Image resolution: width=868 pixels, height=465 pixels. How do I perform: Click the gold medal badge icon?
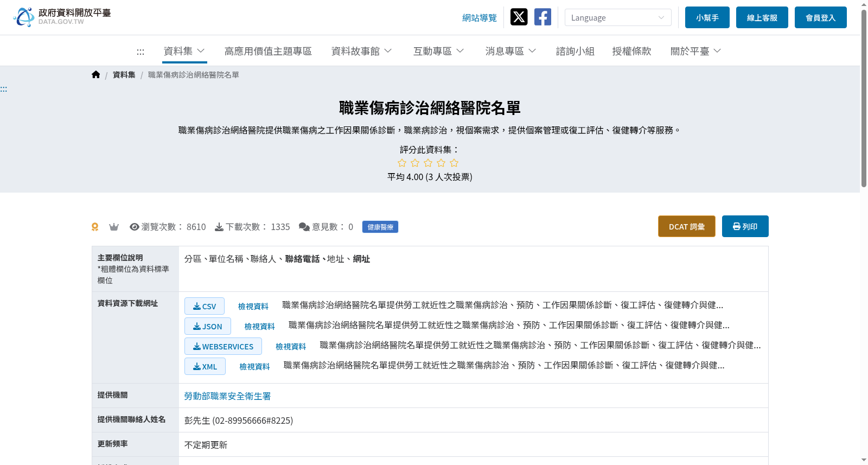coord(95,227)
